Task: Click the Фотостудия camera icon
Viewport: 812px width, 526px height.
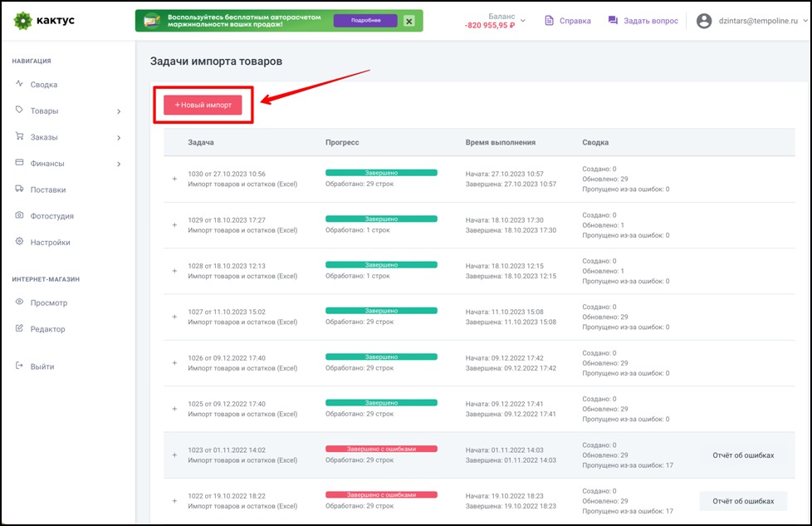Action: pyautogui.click(x=19, y=216)
